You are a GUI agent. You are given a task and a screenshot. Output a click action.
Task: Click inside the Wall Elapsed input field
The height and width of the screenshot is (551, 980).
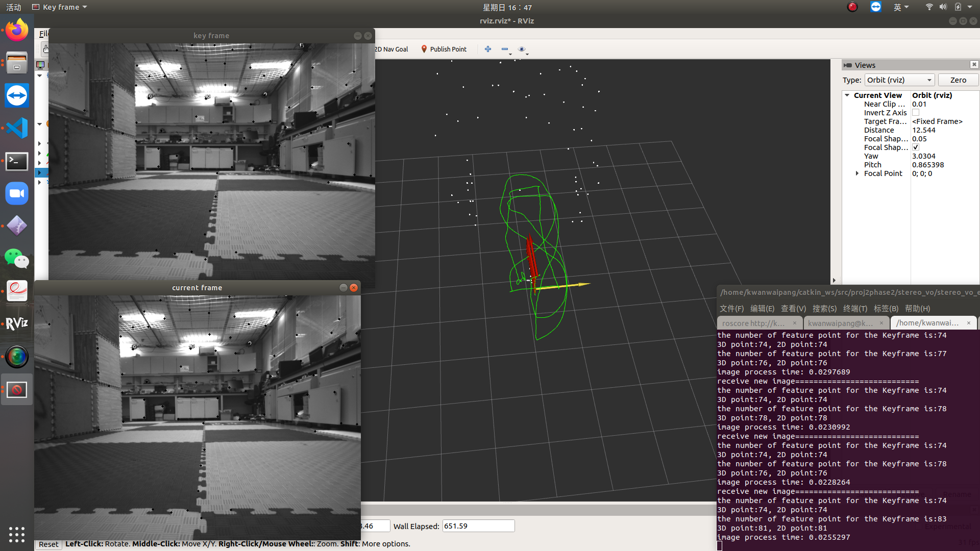click(x=478, y=525)
